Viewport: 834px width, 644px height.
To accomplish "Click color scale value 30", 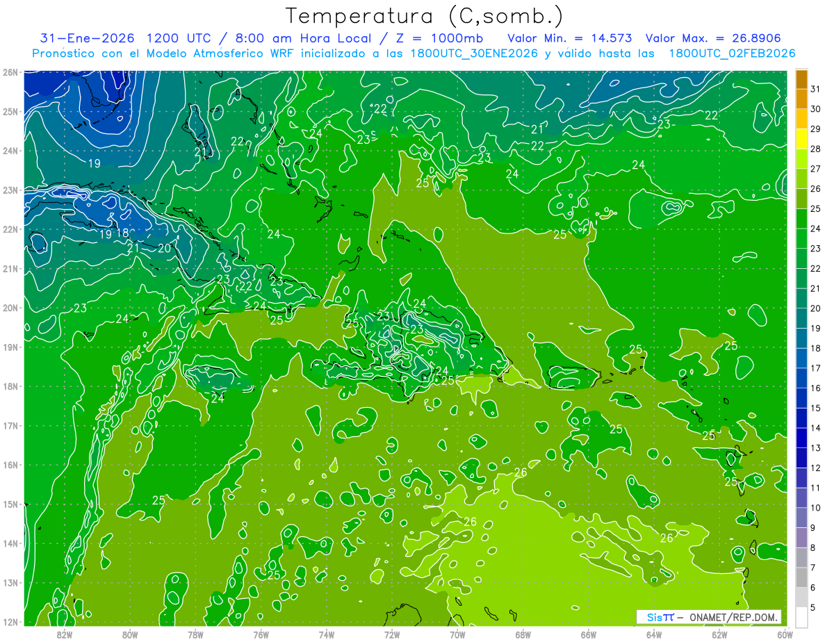I will 816,109.
